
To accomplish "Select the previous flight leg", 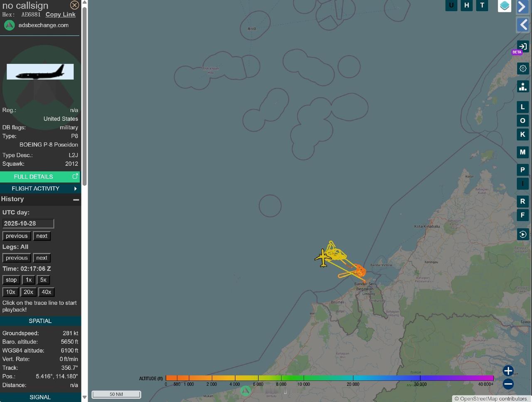I will pos(17,258).
